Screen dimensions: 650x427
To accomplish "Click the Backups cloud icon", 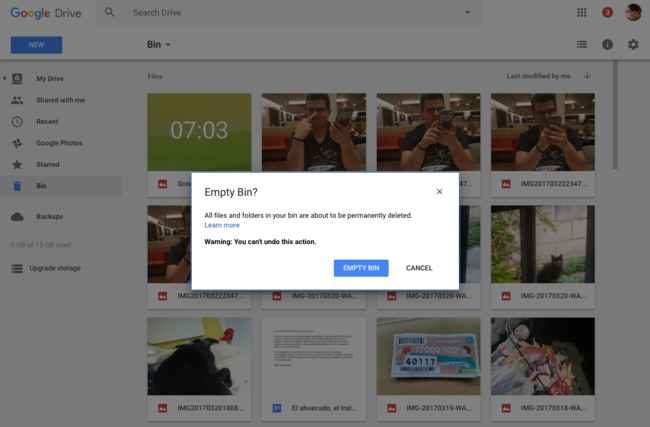I will pos(17,216).
